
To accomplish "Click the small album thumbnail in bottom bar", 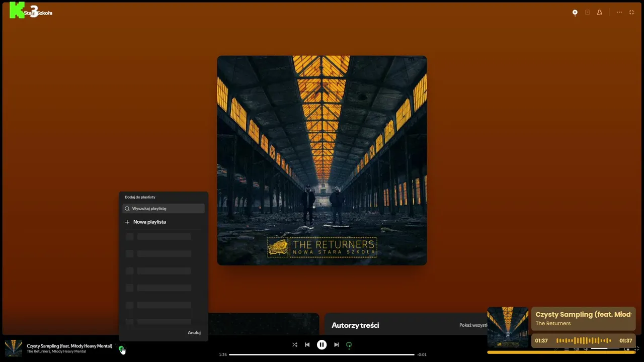I will click(x=14, y=348).
